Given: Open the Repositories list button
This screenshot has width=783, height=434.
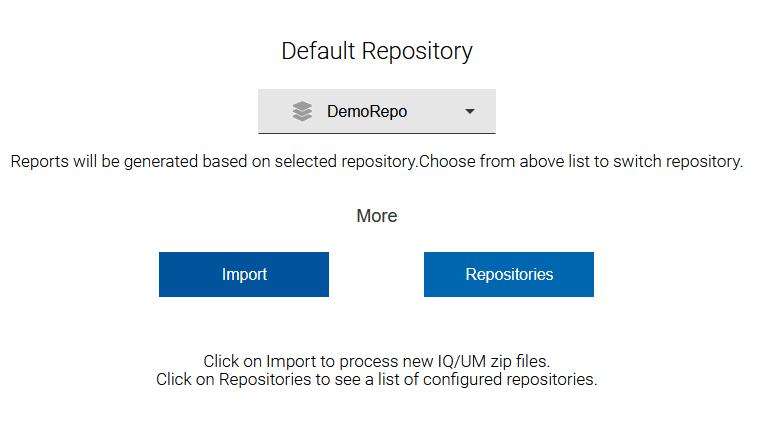Looking at the screenshot, I should [508, 274].
